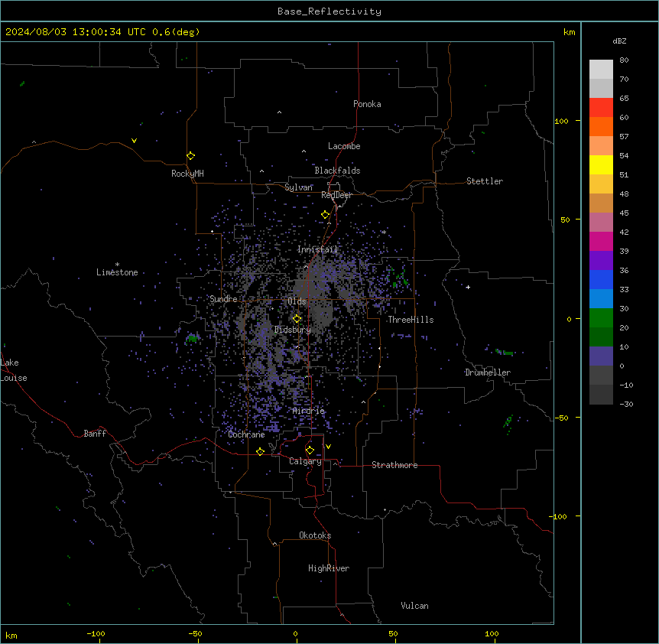Click the white asterisk marker east of Innisfail

coord(384,232)
